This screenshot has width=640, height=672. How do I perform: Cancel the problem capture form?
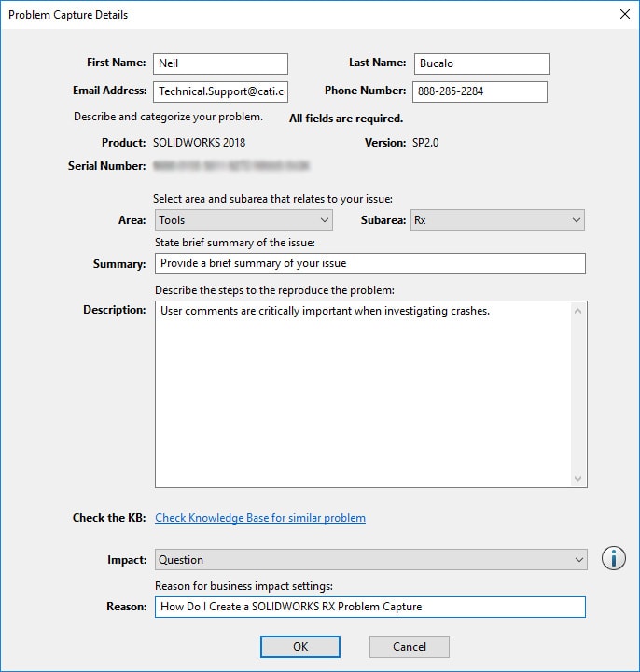(409, 646)
